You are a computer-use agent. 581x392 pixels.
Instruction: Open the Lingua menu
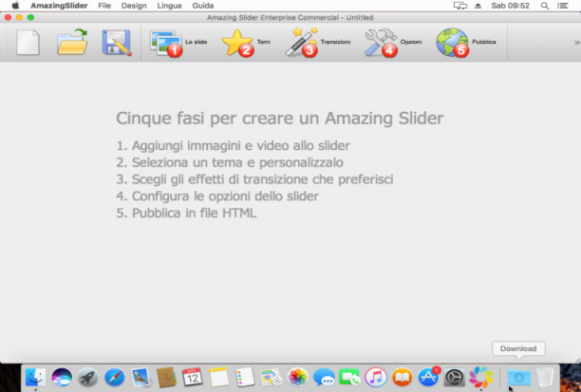click(x=169, y=6)
